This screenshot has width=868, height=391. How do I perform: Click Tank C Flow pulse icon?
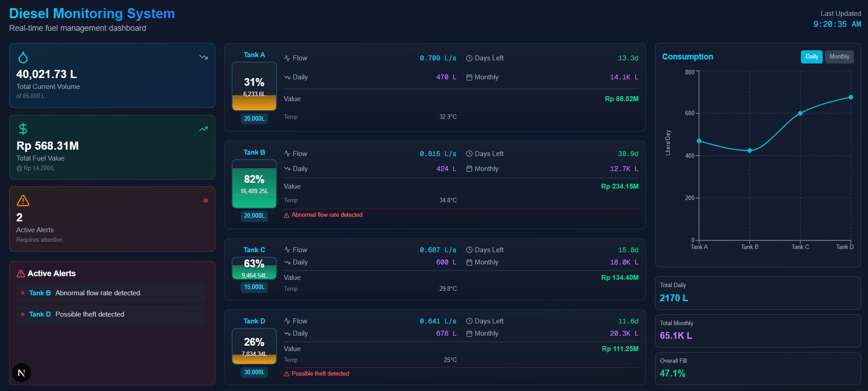(287, 250)
